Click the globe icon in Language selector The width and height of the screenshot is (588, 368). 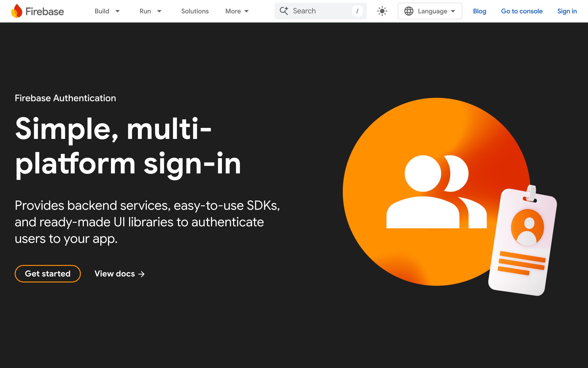point(409,11)
